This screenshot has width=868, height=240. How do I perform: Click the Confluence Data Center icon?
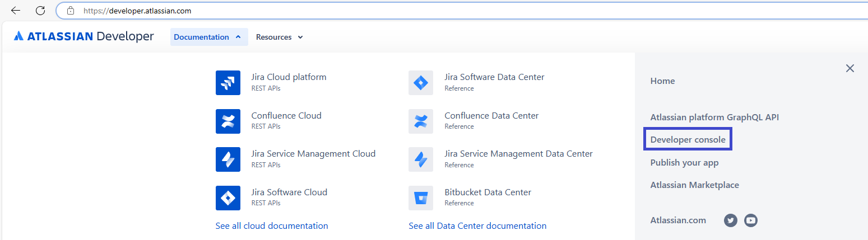click(x=420, y=121)
